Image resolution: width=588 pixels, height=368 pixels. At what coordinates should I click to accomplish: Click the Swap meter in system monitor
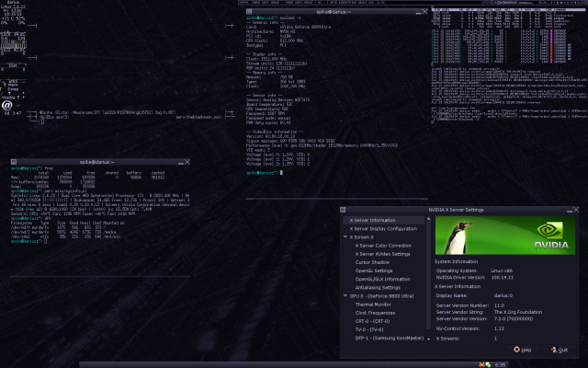[13, 89]
